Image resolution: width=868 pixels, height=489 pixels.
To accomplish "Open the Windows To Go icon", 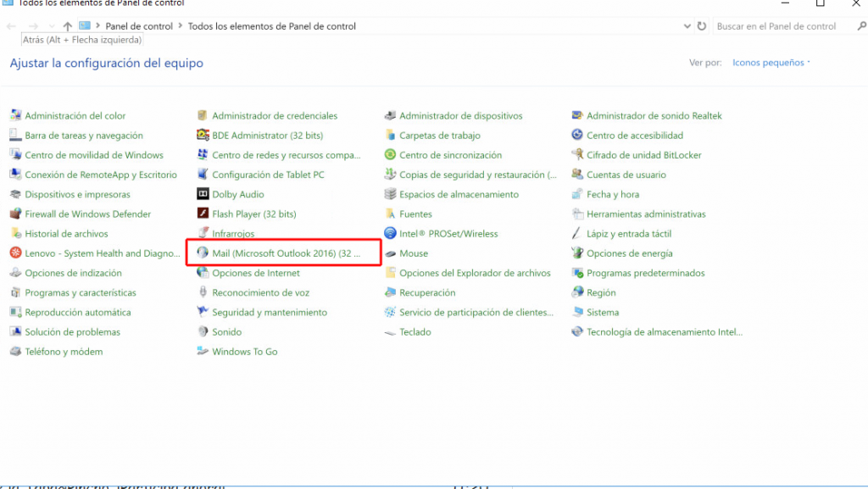I will (203, 351).
